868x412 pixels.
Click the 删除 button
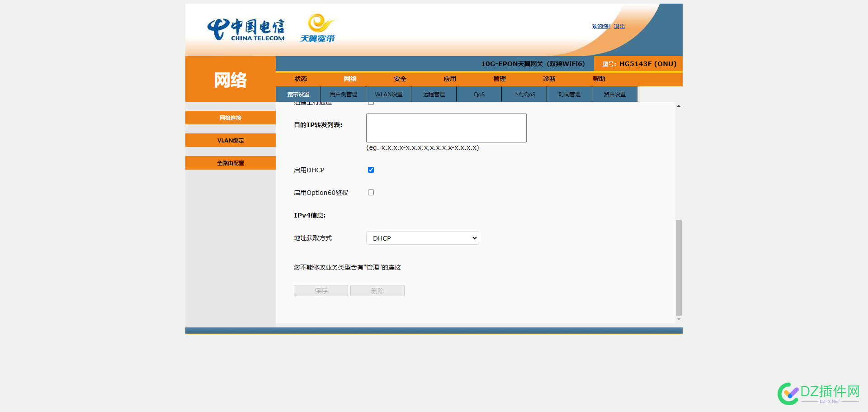377,291
